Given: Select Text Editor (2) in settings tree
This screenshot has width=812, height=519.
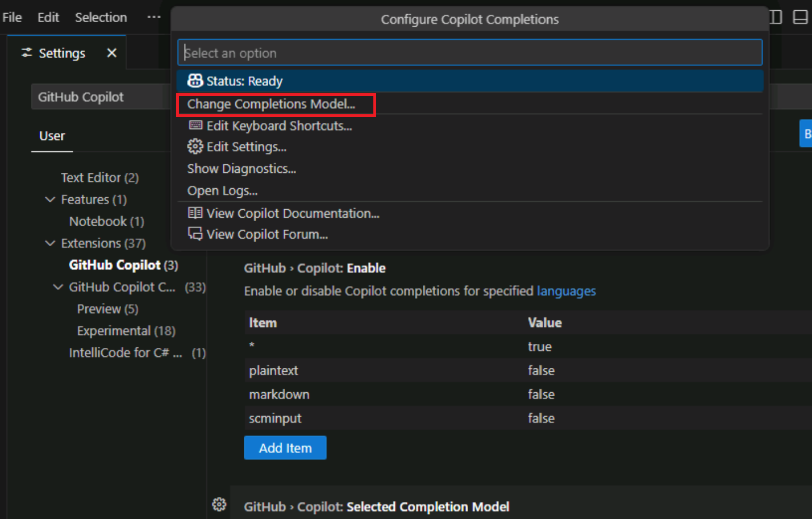Looking at the screenshot, I should coord(100,177).
